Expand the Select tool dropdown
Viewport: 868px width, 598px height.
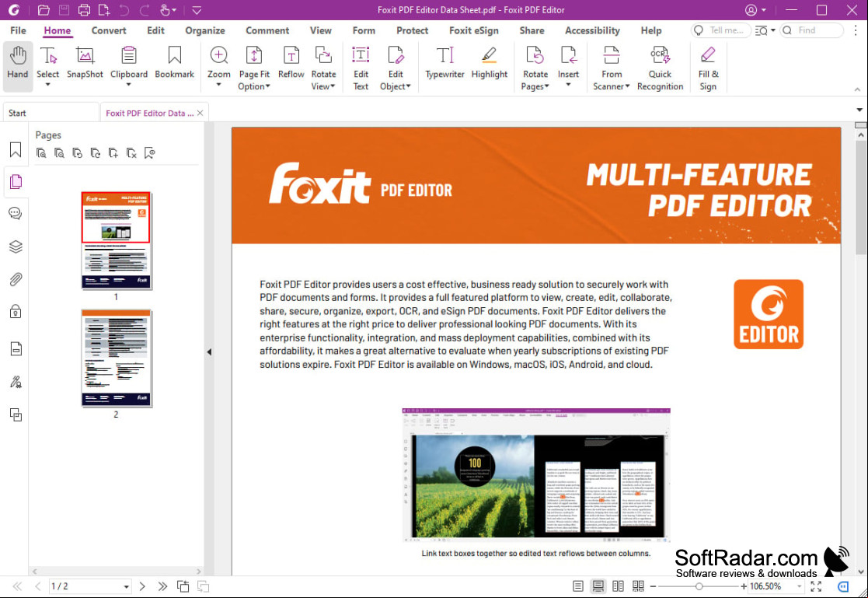tap(47, 85)
